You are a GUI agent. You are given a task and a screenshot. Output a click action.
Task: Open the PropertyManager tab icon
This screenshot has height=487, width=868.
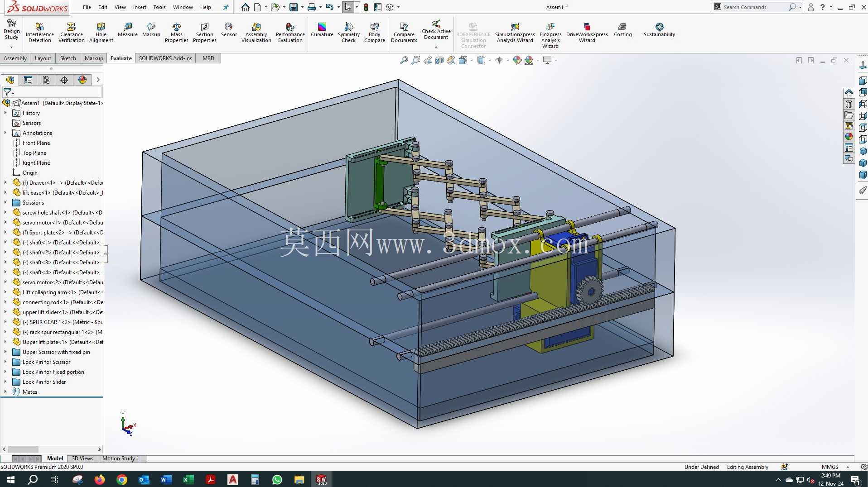coord(28,80)
